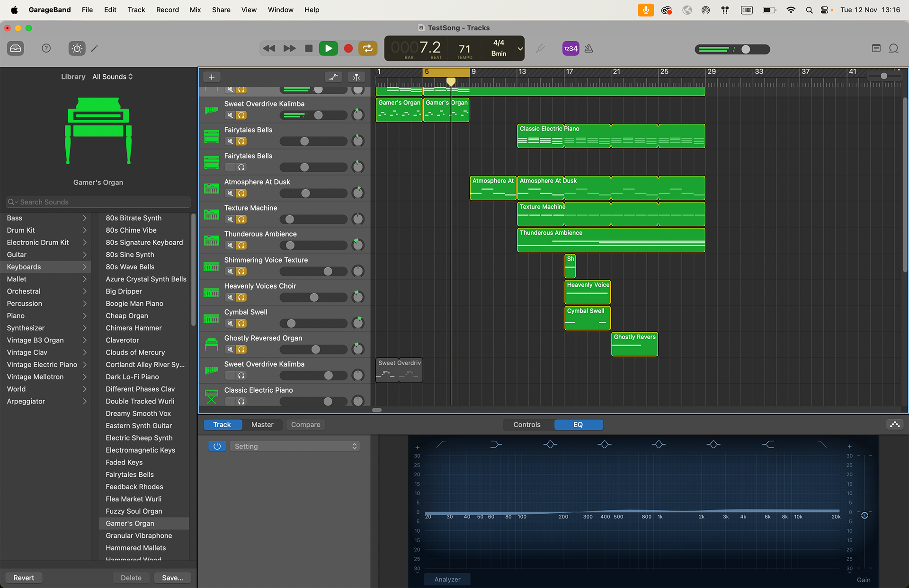The height and width of the screenshot is (588, 909).
Task: Solo the Thunderous Ambience track
Action: pos(241,246)
